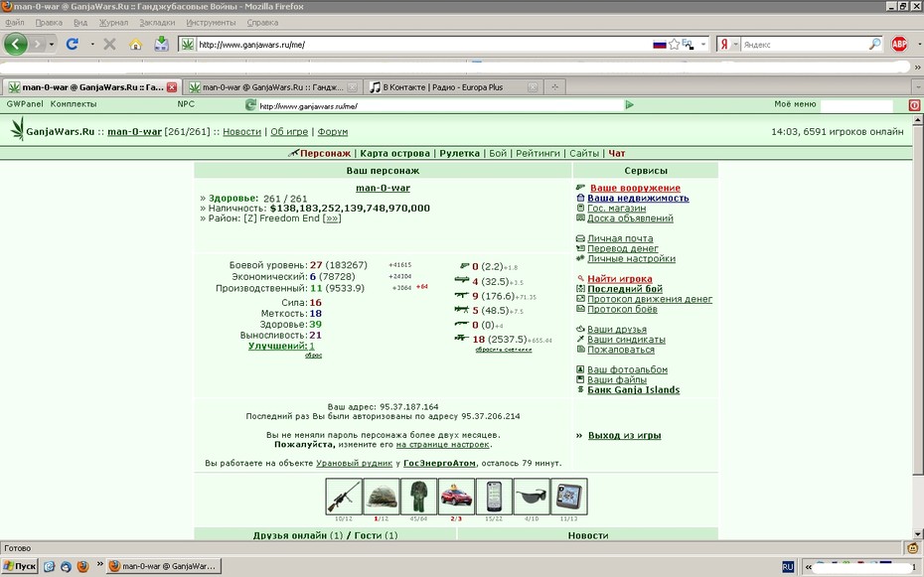Click Комплекты in the GWPanel bar

pos(74,104)
